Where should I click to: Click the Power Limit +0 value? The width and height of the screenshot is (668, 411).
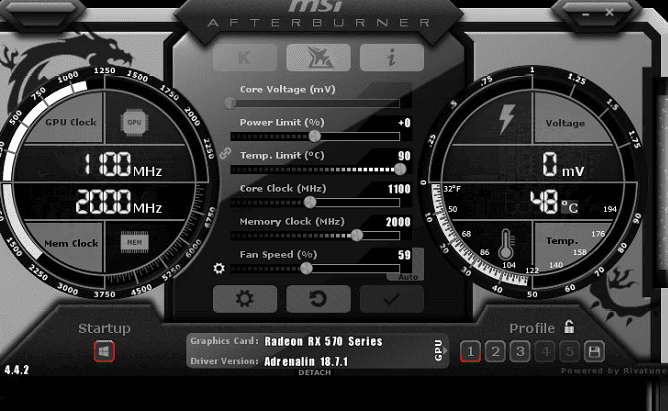pos(404,123)
